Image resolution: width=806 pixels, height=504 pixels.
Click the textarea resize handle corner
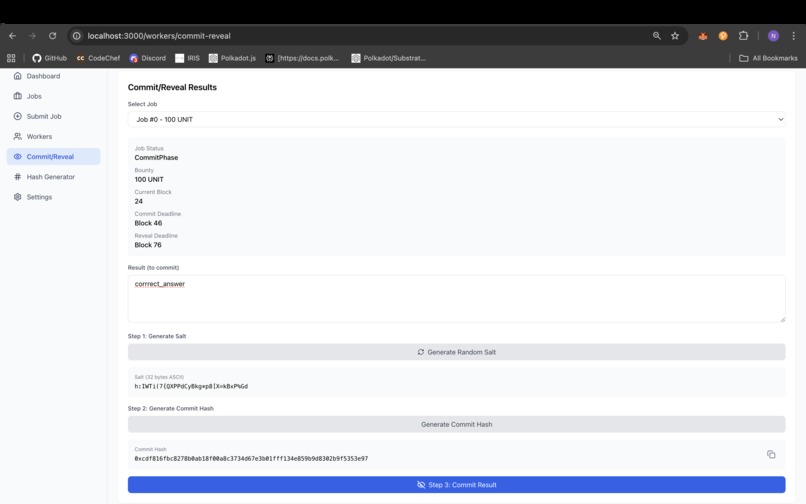782,319
